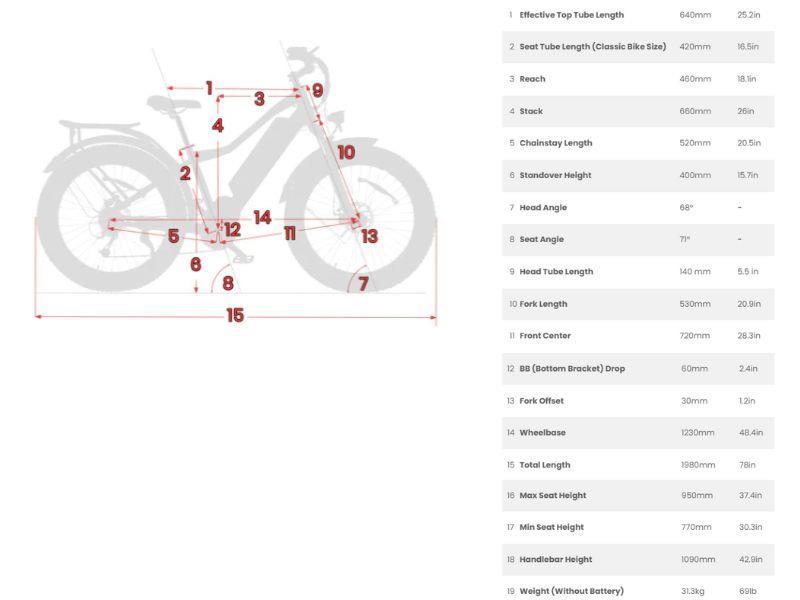Click the red number 10 fork marker
800x600 pixels.
pyautogui.click(x=345, y=152)
